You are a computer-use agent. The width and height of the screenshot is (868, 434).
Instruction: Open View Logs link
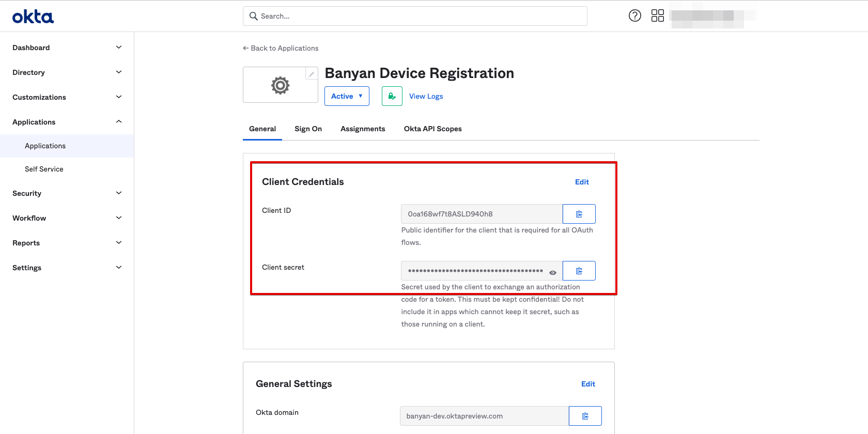pyautogui.click(x=426, y=96)
